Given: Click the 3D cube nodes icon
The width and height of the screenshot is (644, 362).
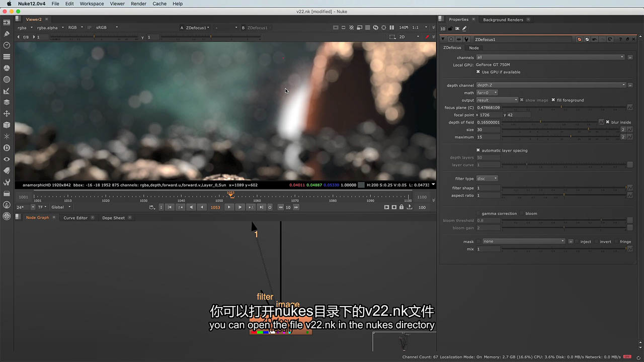Looking at the screenshot, I should pos(7,125).
